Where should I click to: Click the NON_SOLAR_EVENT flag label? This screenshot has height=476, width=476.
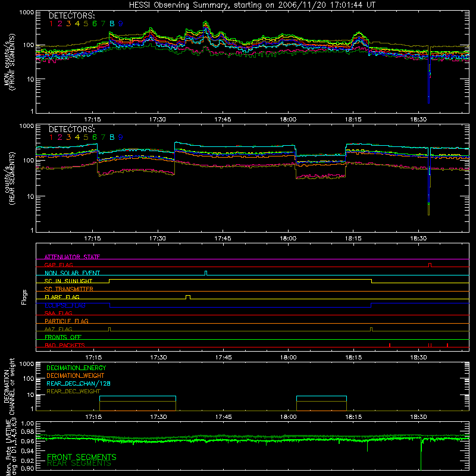[72, 273]
